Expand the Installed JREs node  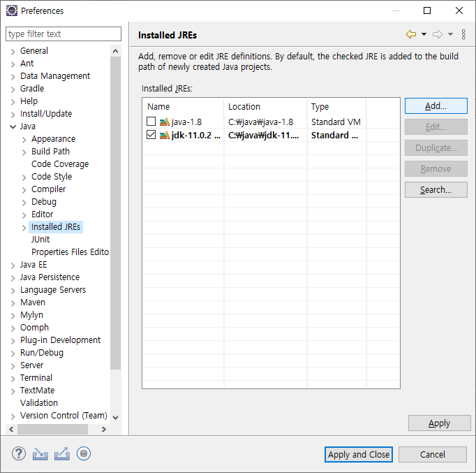coord(24,228)
